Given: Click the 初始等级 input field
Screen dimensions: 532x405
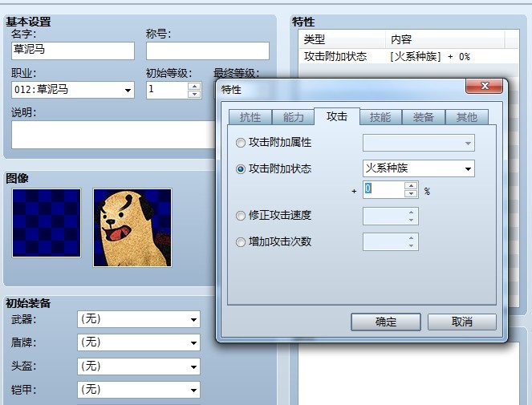Looking at the screenshot, I should (x=167, y=91).
